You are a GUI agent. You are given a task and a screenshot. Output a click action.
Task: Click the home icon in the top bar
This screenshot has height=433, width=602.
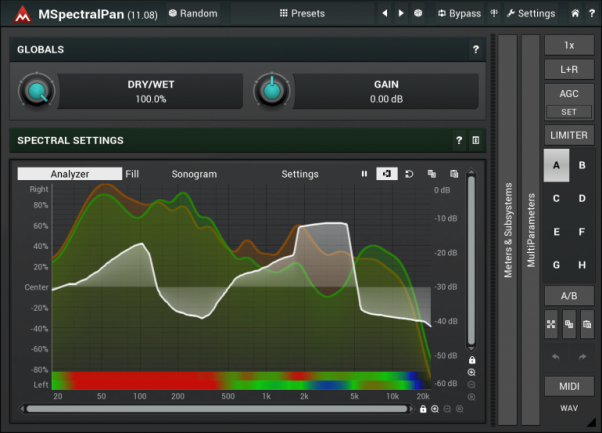575,14
